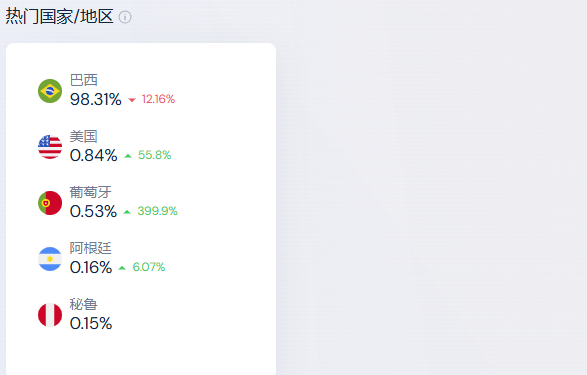Select the 葡萄牙 country label

pyautogui.click(x=91, y=192)
